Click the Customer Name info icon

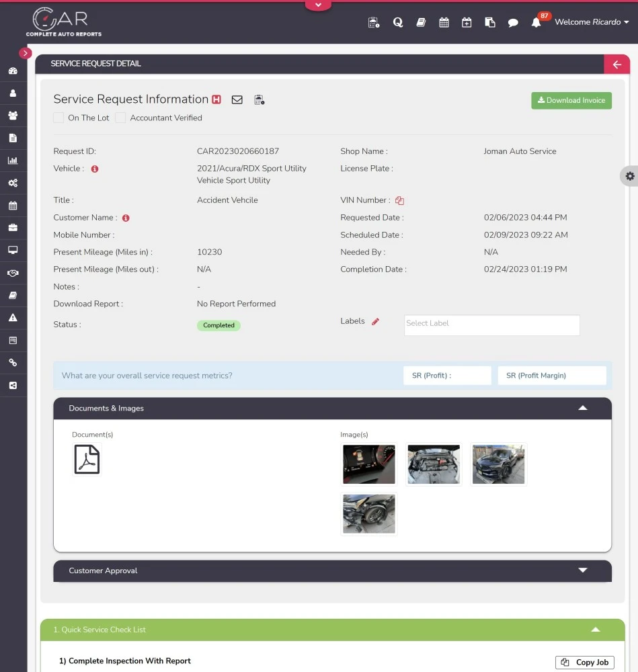point(126,218)
